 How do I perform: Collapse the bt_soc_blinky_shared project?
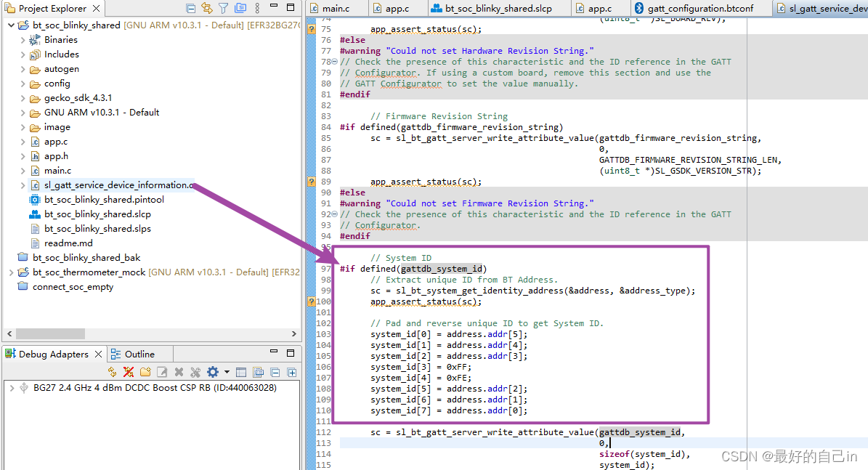[x=11, y=25]
